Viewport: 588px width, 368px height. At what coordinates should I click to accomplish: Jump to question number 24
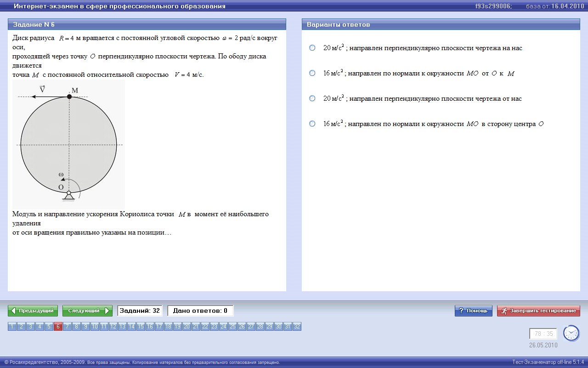(x=223, y=327)
